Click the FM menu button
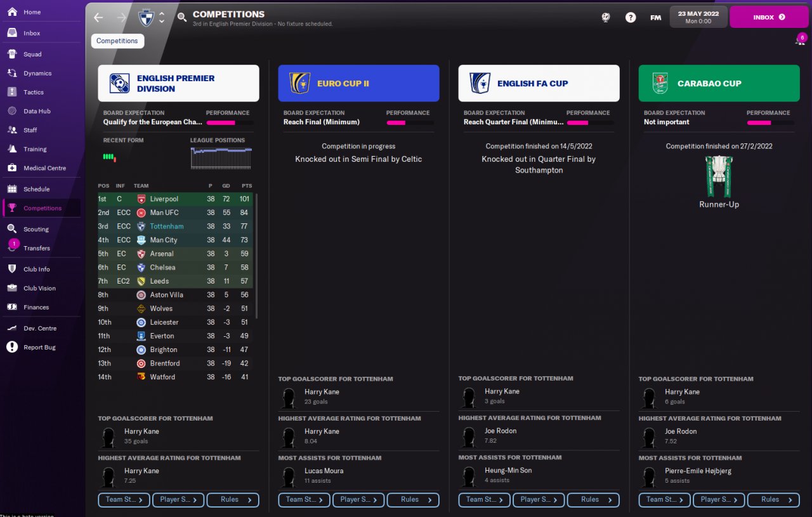The height and width of the screenshot is (517, 812). click(x=656, y=18)
